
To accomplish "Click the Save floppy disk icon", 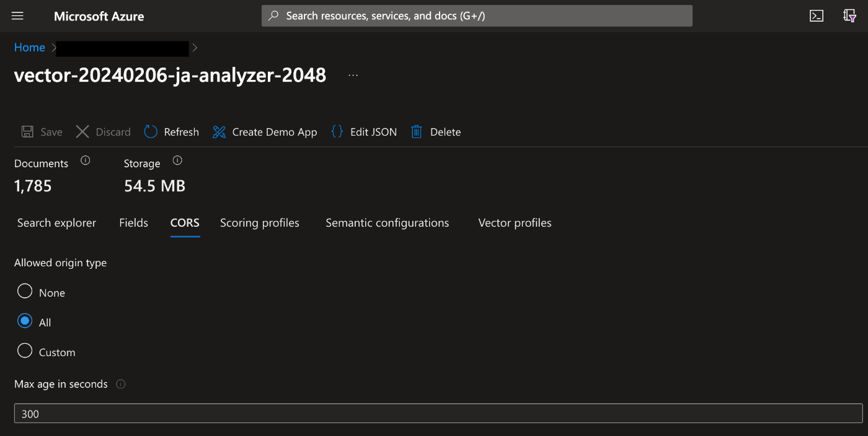I will click(x=27, y=131).
